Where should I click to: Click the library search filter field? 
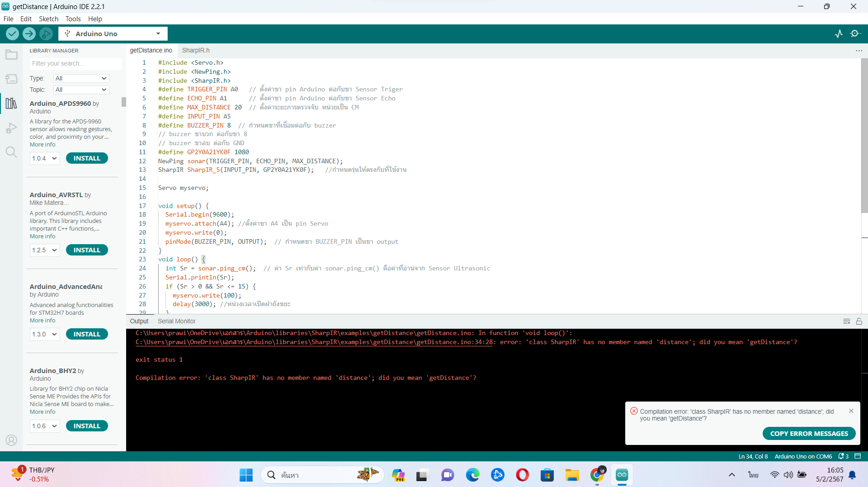pyautogui.click(x=75, y=63)
